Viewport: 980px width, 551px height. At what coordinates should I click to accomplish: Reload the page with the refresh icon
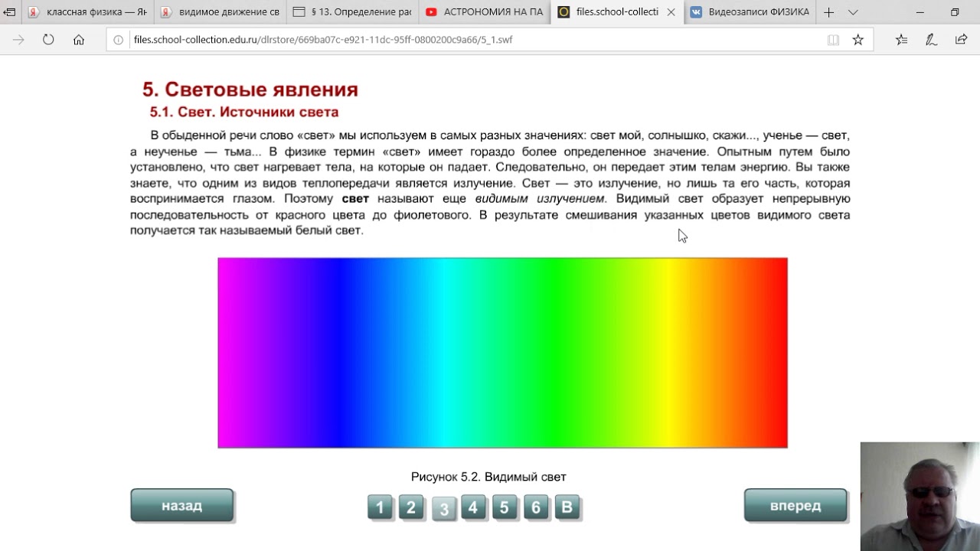pos(48,40)
